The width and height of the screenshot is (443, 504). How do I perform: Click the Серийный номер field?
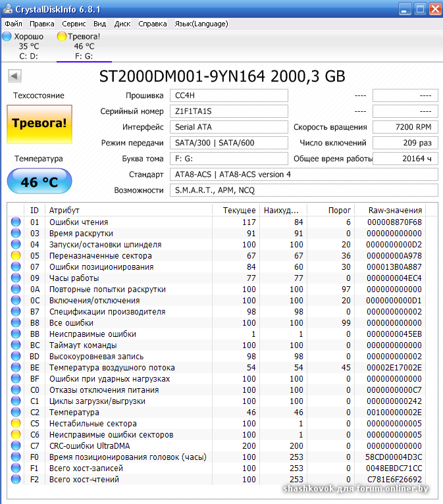[x=229, y=111]
